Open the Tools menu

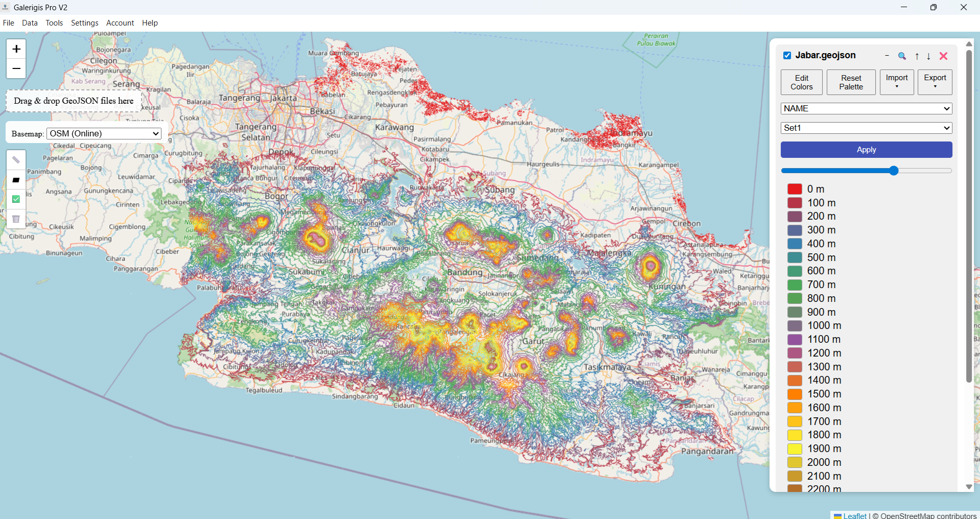(x=54, y=23)
